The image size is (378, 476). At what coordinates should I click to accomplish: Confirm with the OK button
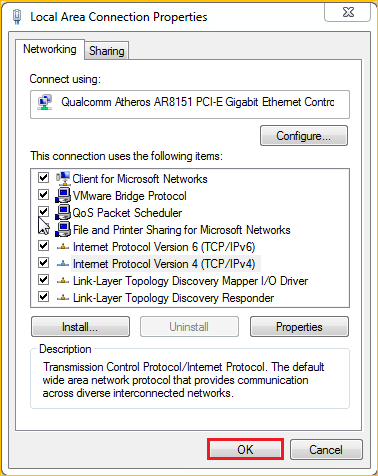click(x=245, y=449)
